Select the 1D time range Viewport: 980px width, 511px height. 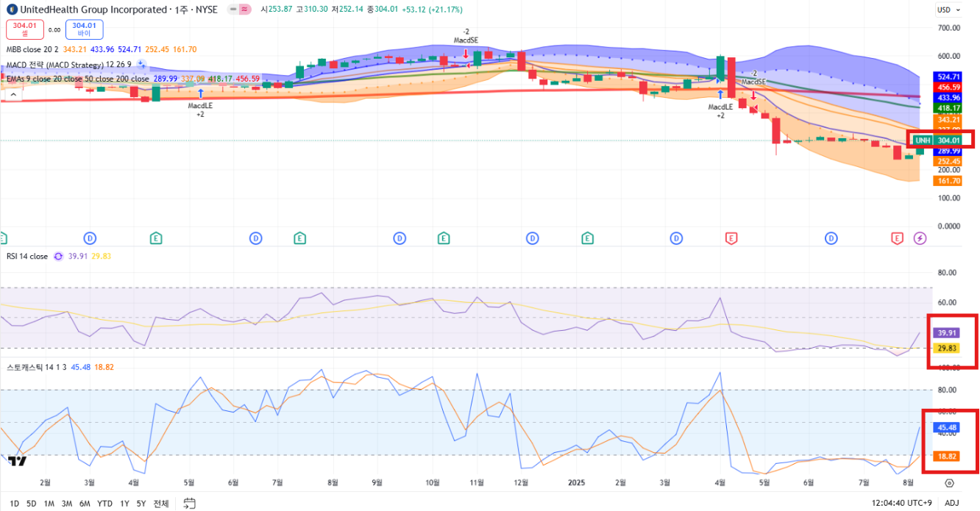[x=14, y=504]
